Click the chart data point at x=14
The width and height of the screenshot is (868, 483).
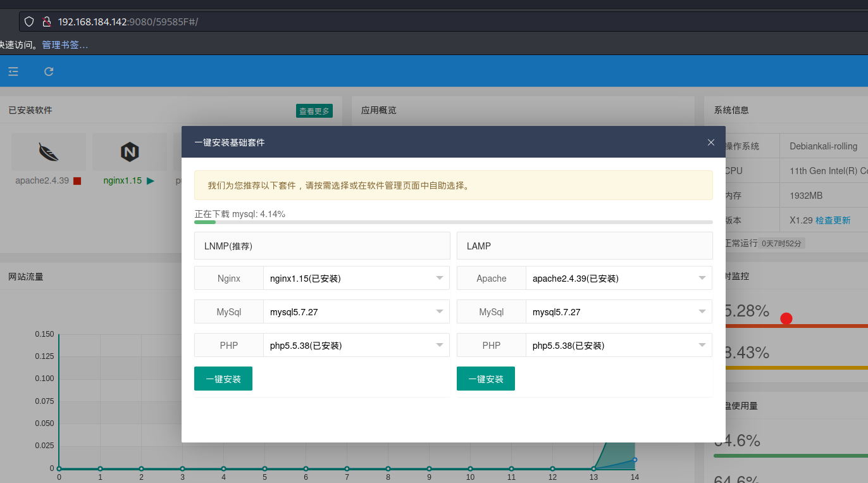(635, 460)
